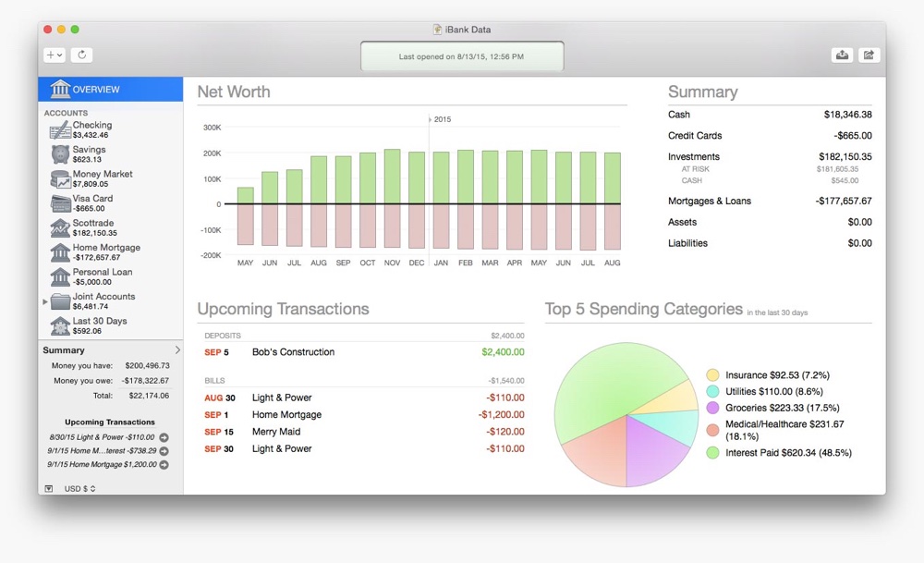924x563 pixels.
Task: Click the refresh button in the toolbar
Action: 81,55
